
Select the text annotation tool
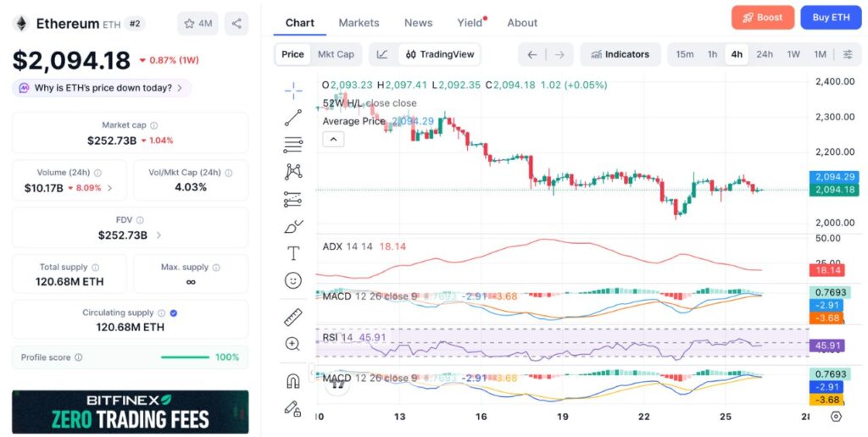293,253
